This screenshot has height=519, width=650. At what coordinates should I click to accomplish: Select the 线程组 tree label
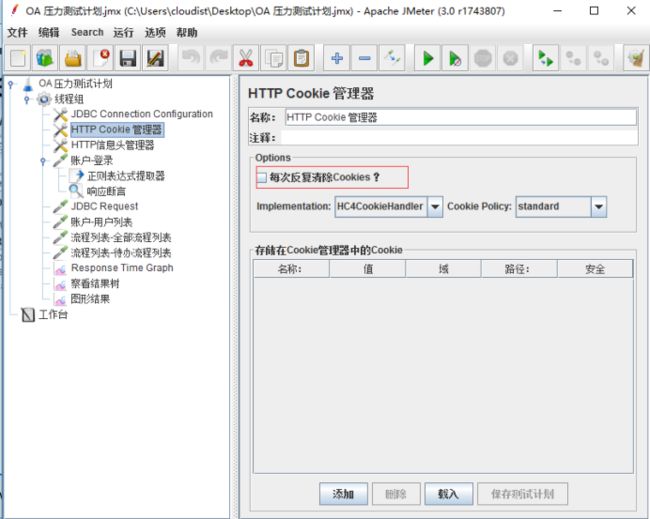coord(69,99)
